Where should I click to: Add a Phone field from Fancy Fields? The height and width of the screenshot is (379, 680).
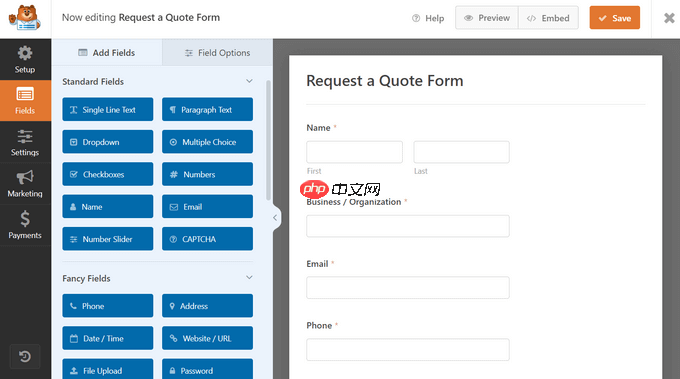pos(108,306)
